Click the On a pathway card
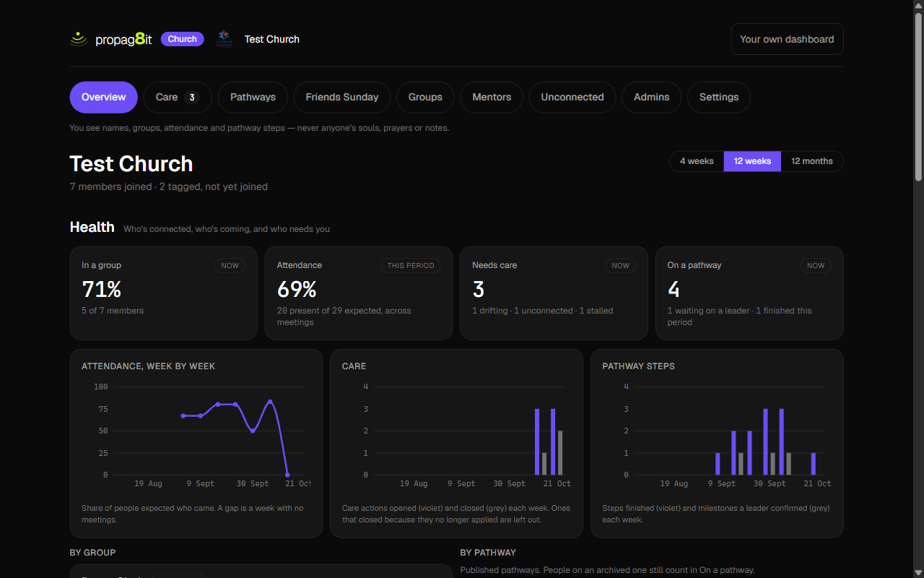 749,293
